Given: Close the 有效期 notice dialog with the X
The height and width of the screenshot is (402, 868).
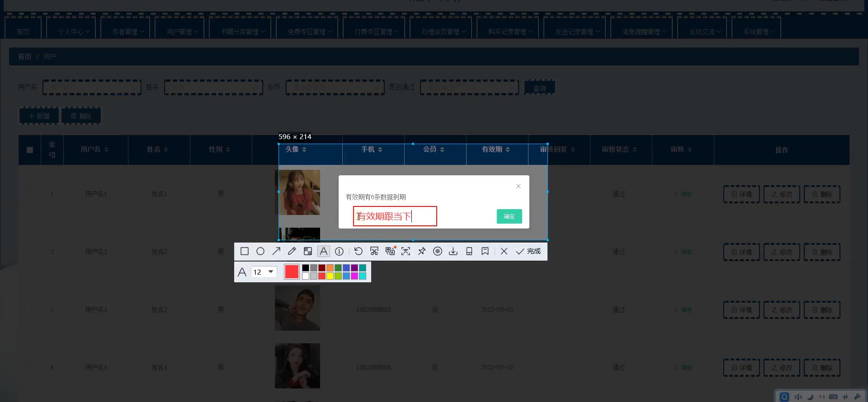Looking at the screenshot, I should [519, 186].
